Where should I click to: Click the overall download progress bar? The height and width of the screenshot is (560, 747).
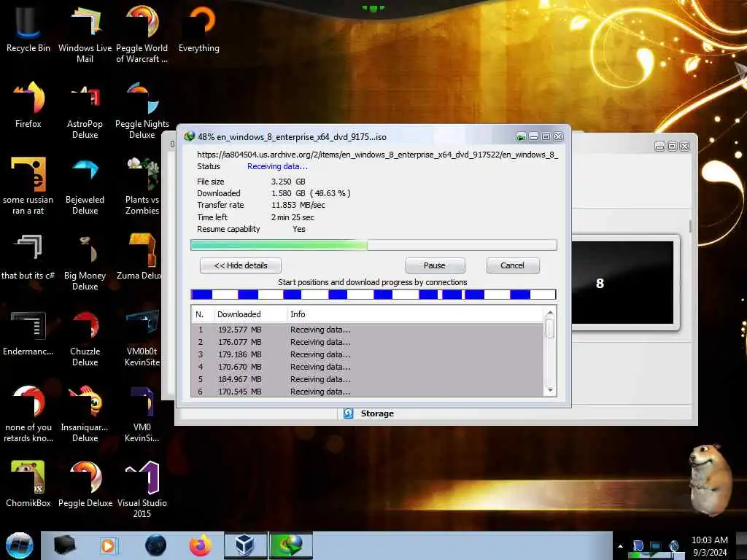point(373,245)
